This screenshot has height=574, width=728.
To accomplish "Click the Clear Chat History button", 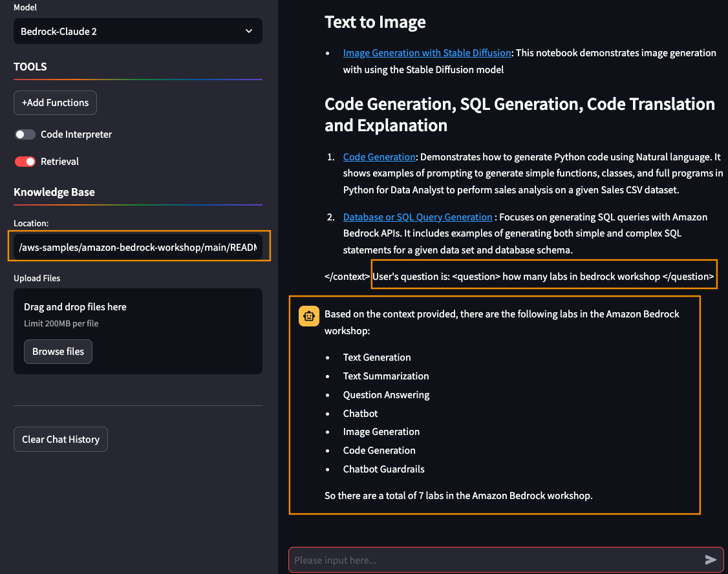I will tap(61, 440).
